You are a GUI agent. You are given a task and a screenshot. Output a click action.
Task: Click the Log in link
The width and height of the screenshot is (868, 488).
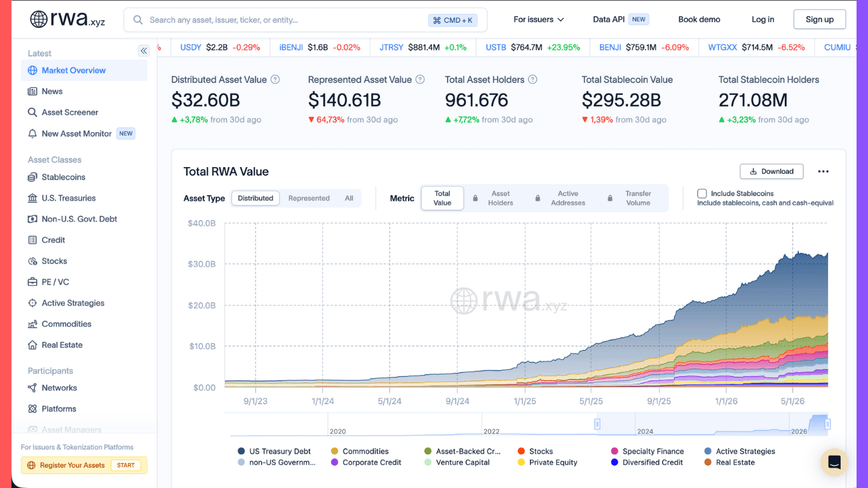763,20
